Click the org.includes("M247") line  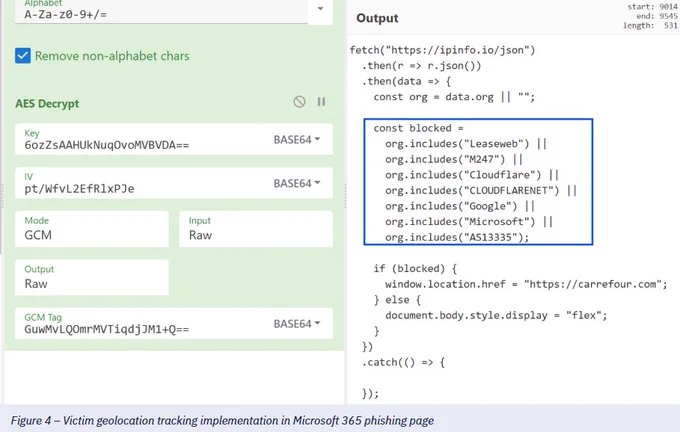pyautogui.click(x=454, y=160)
